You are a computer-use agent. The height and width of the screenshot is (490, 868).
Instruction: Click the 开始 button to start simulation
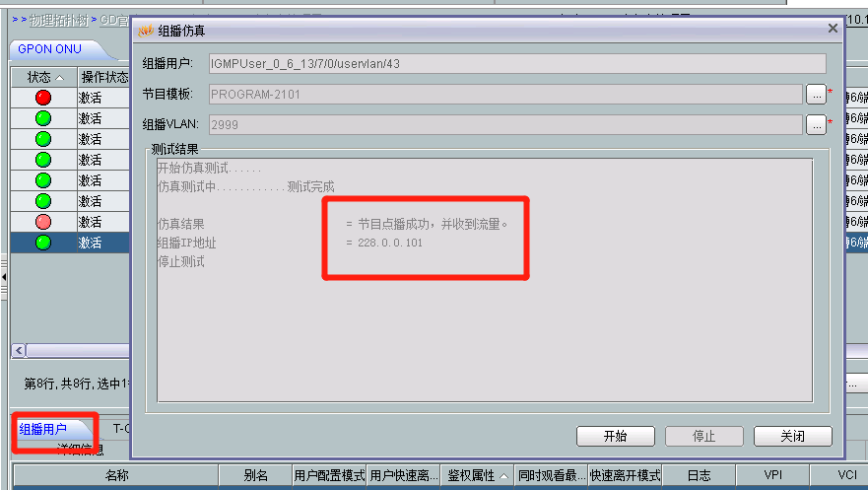point(616,437)
